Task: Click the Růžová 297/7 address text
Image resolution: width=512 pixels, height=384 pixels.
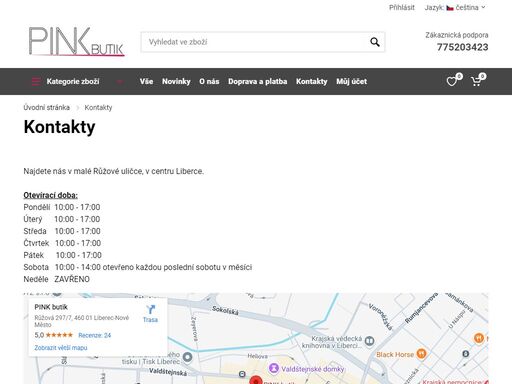Action: [82, 321]
